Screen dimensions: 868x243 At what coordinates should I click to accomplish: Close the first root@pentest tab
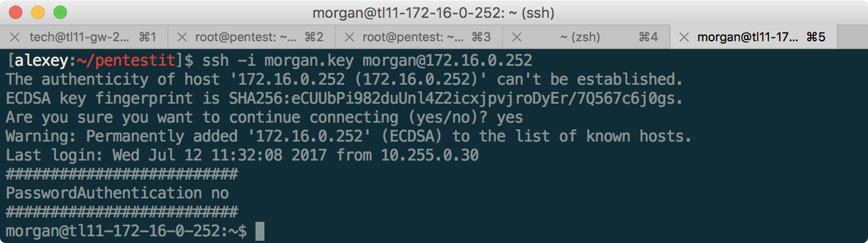coord(182,37)
